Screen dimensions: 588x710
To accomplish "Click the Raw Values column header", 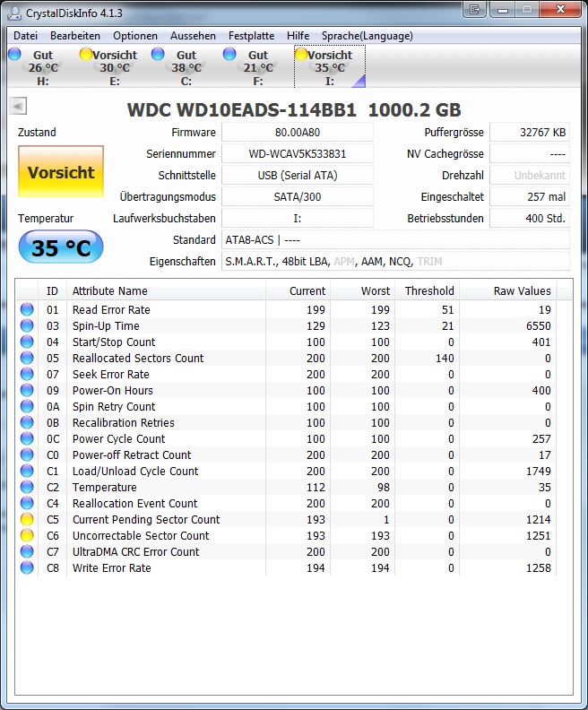I will click(x=508, y=290).
